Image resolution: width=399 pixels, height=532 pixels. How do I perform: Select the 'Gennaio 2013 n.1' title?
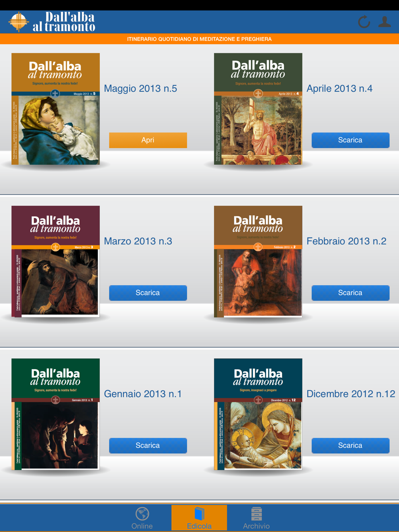143,394
